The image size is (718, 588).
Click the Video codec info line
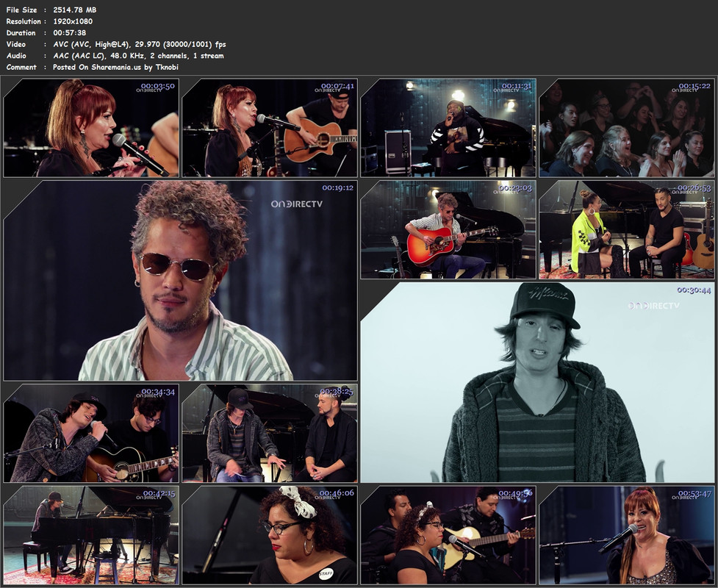[140, 44]
